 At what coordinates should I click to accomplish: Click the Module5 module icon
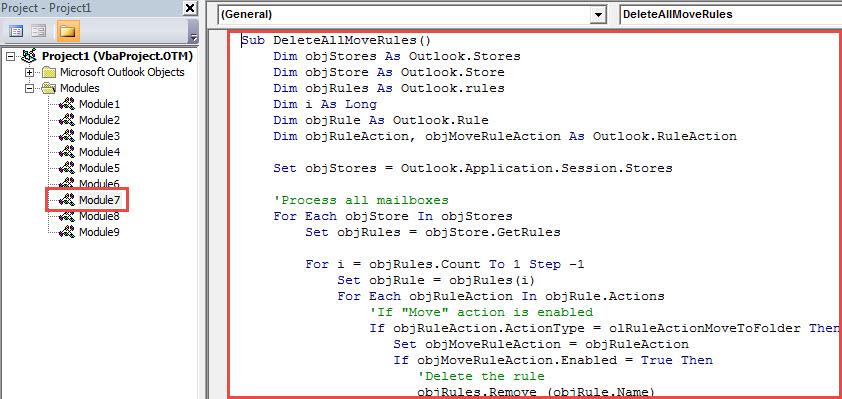pos(67,169)
